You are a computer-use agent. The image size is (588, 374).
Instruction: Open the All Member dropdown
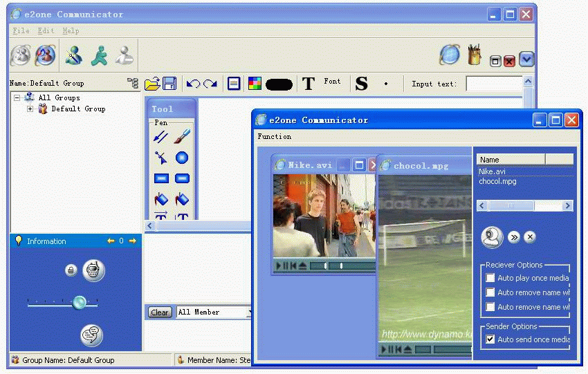pyautogui.click(x=249, y=312)
